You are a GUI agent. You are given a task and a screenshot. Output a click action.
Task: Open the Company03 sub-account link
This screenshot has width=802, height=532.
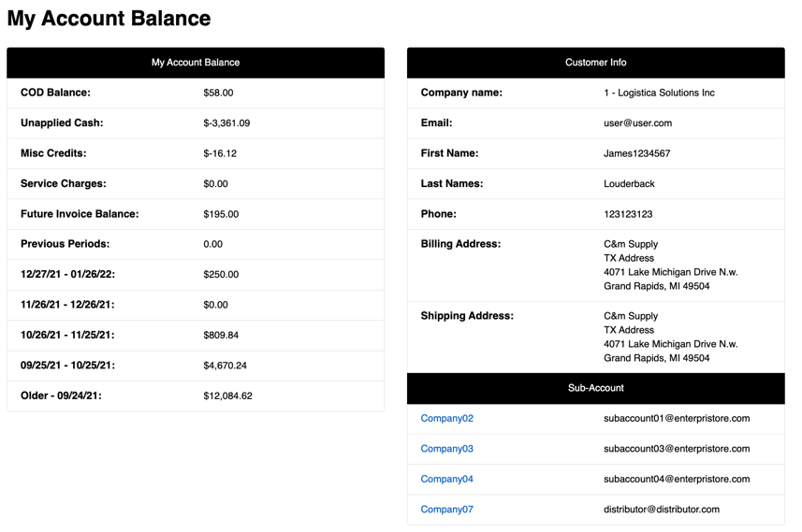point(446,449)
